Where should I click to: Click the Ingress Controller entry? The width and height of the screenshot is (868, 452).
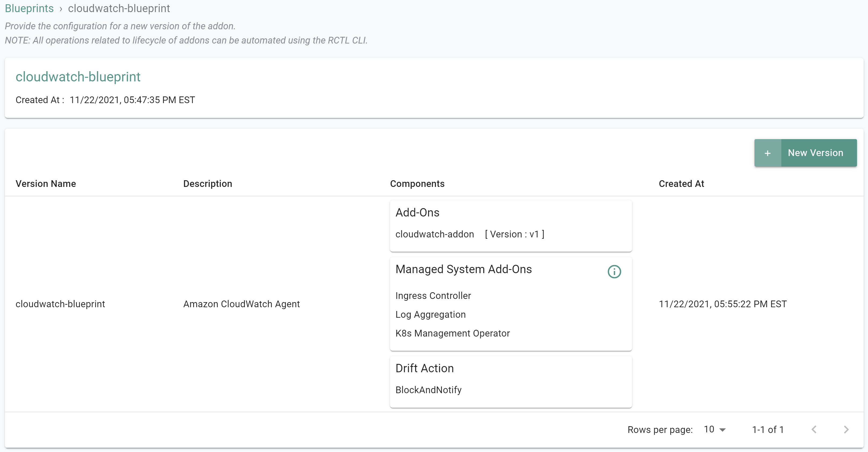pos(433,296)
